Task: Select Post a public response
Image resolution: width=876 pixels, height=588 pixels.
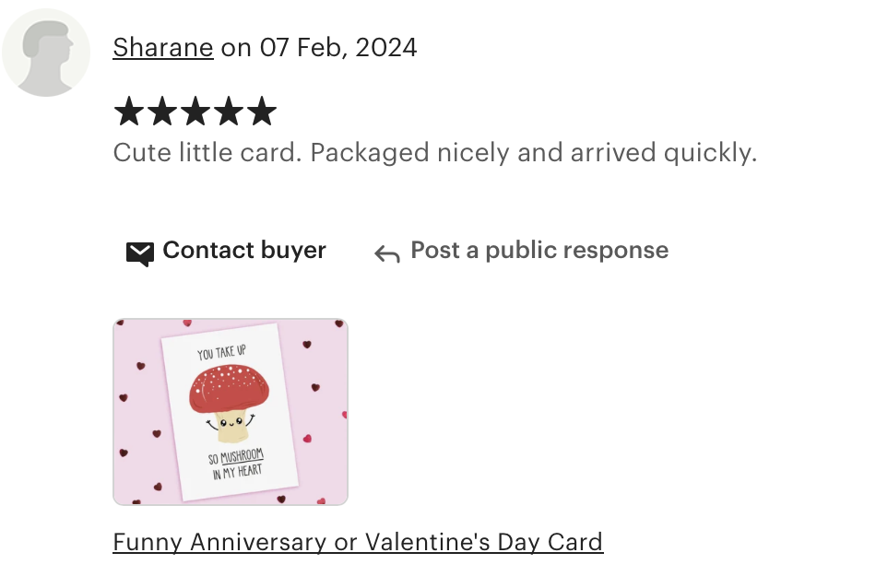Action: point(521,251)
